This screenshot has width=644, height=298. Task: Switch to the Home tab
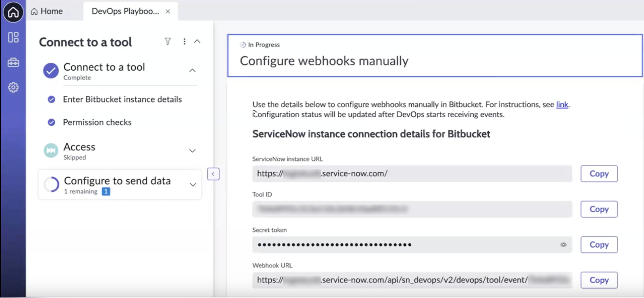coord(47,11)
